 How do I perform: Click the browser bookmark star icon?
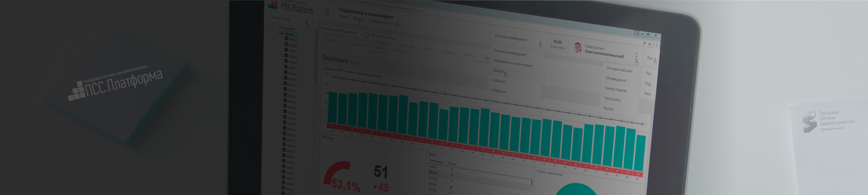coord(650,44)
